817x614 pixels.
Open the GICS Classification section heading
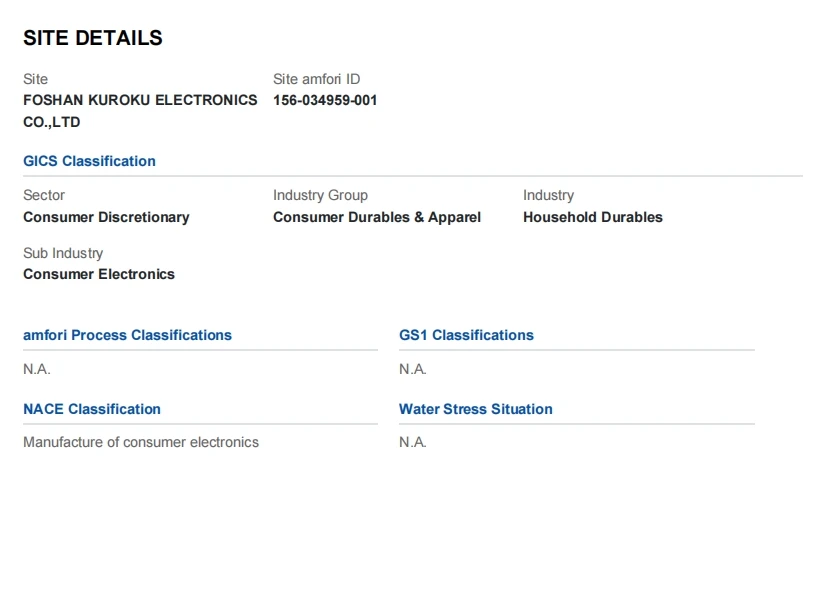tap(89, 161)
